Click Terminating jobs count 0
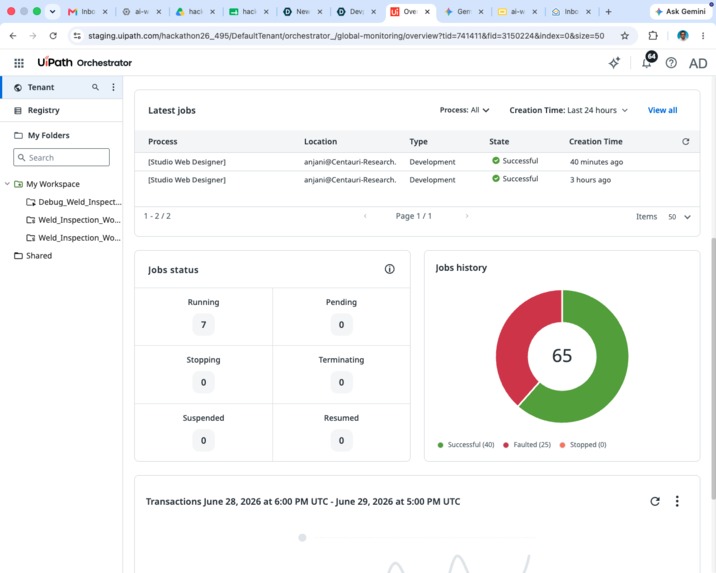The height and width of the screenshot is (573, 716). click(x=341, y=382)
